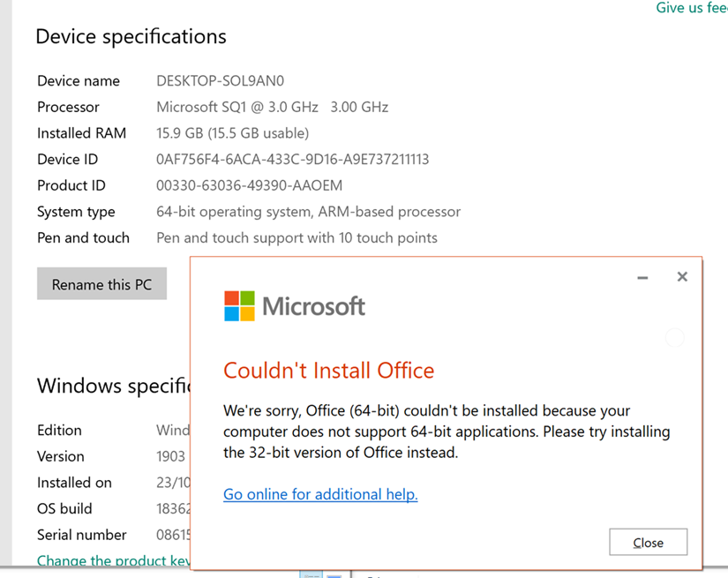Click the Couldn't Install Office title
This screenshot has height=578, width=728.
coord(328,370)
